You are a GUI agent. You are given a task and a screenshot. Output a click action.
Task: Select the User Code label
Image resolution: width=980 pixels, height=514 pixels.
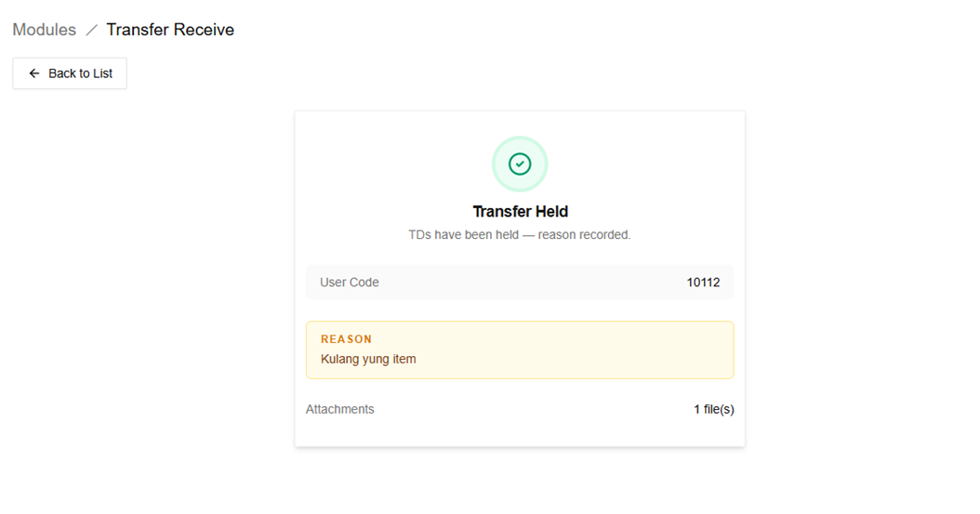(350, 283)
